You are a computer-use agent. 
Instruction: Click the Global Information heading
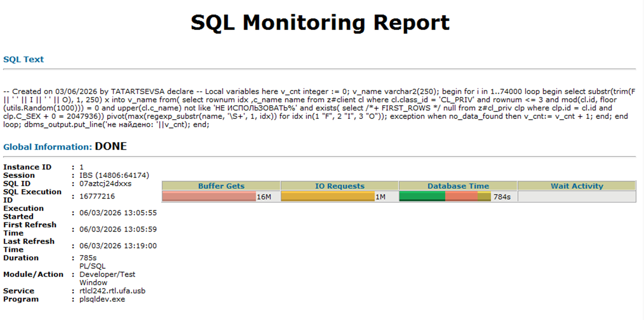48,147
